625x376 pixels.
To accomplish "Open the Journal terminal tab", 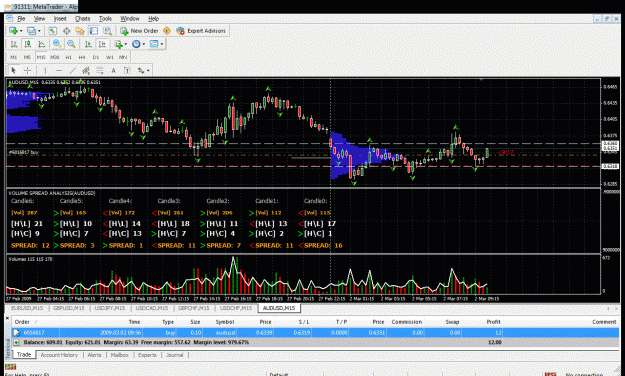I will (x=174, y=355).
